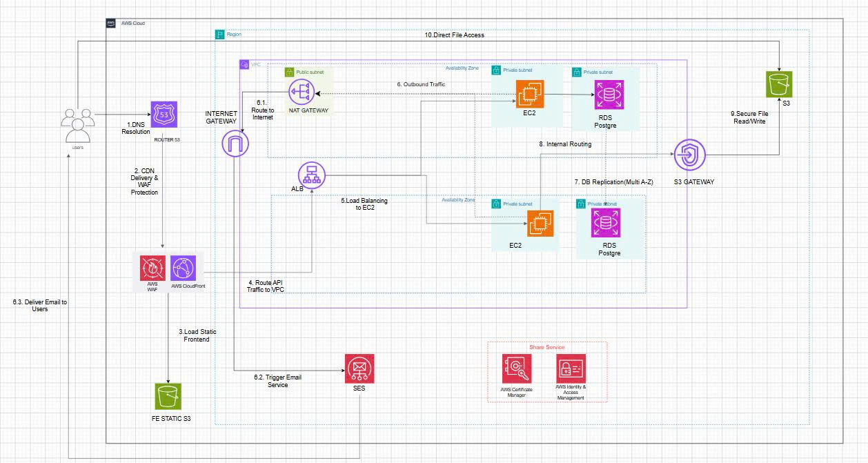Click the AWS Cloud logo icon

click(x=111, y=23)
